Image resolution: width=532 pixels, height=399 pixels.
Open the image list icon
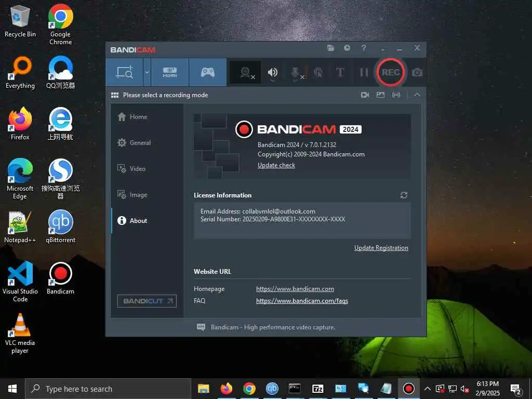380,95
